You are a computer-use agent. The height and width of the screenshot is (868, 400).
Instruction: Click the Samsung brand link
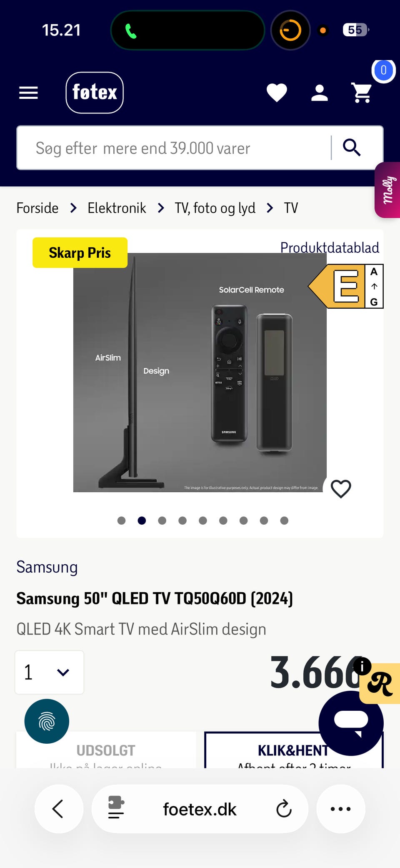47,567
